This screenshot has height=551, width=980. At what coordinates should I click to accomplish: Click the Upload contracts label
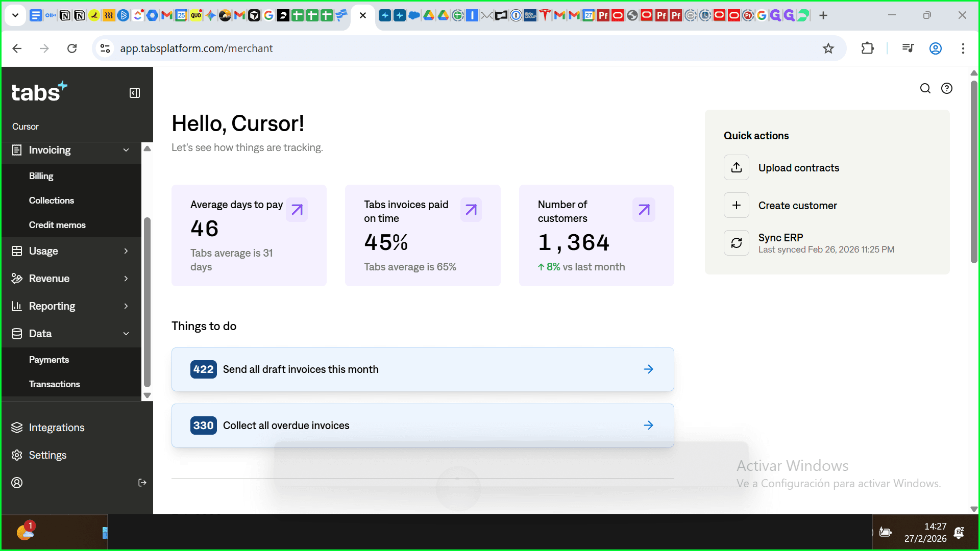click(798, 168)
